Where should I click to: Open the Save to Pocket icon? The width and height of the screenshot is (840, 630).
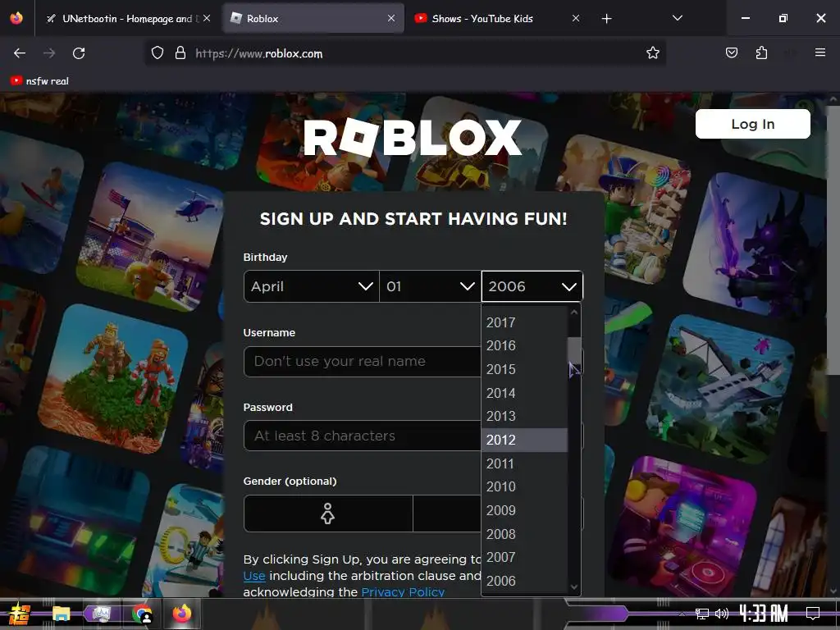click(x=731, y=52)
